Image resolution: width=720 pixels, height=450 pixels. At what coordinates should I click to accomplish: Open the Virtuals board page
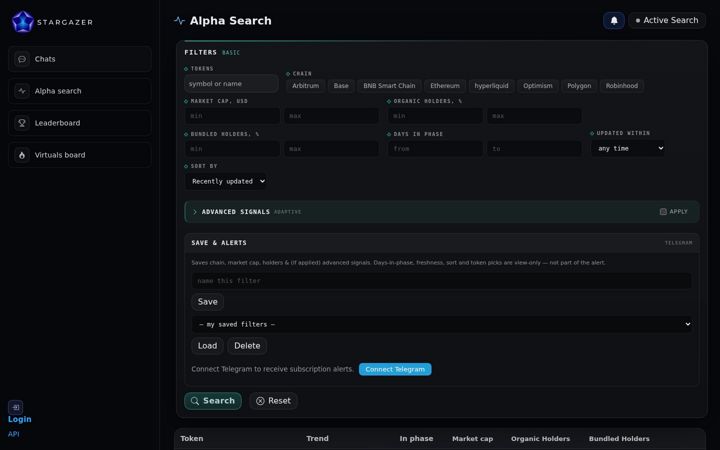(80, 155)
